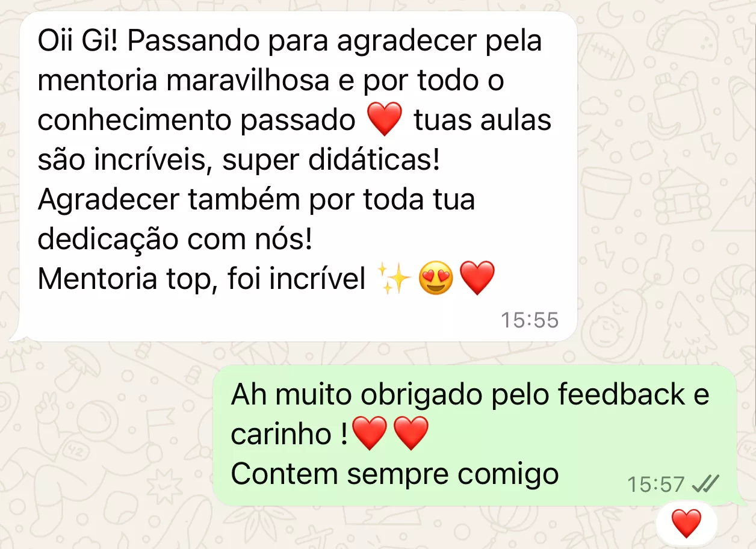This screenshot has width=756, height=549.
Task: Click the text "dedicação com nós!"
Action: click(x=175, y=240)
